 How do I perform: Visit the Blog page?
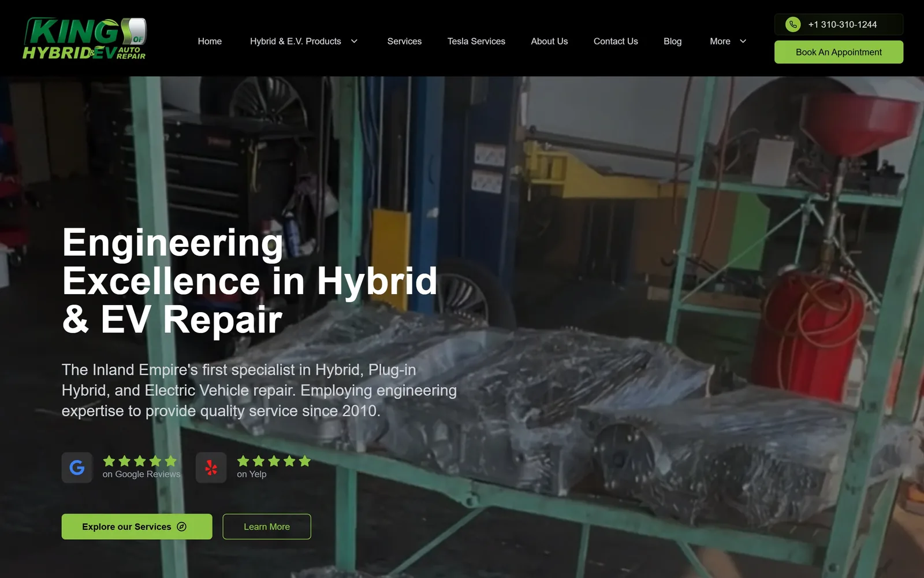click(x=672, y=41)
